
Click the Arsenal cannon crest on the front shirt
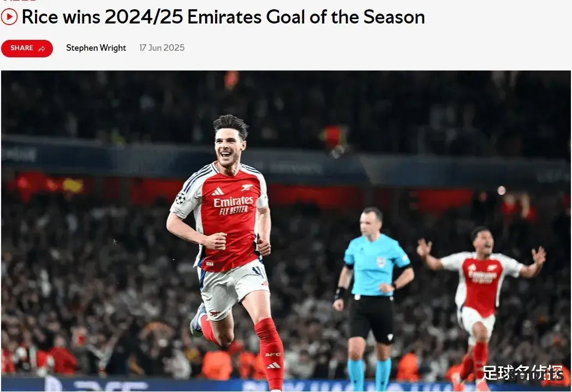pos(247,188)
